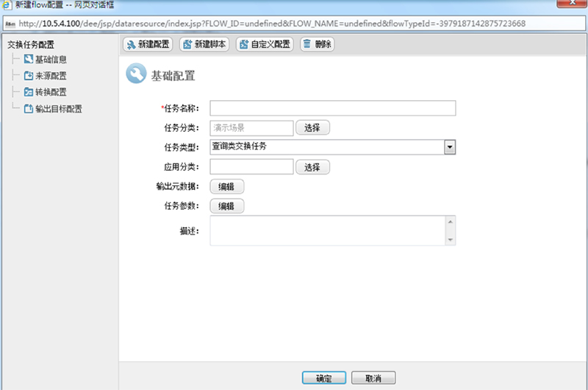Click the 新建配置 toolbar button
Viewport: 588px width, 390px height.
tap(147, 44)
